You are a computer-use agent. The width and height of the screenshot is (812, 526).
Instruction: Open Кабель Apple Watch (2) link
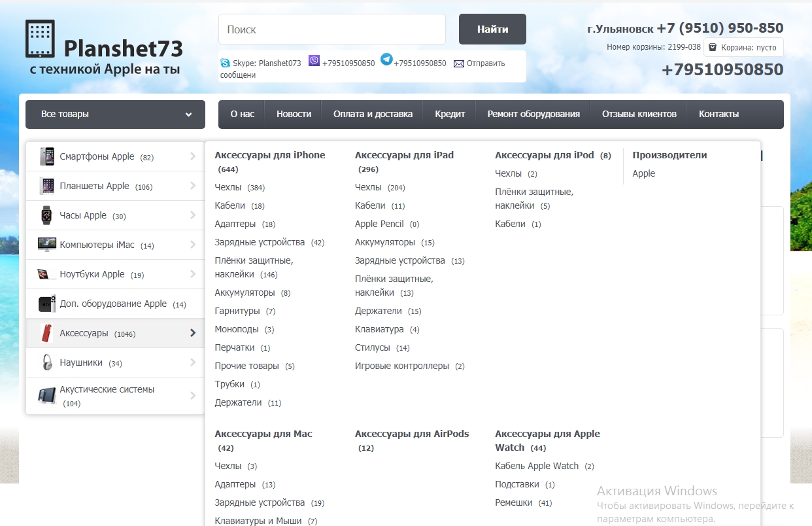pyautogui.click(x=545, y=466)
